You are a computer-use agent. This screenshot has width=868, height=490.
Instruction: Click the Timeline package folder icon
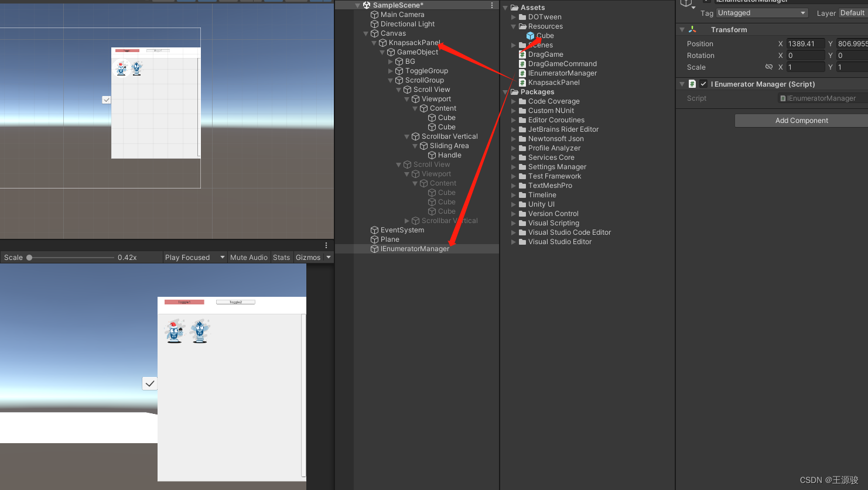pyautogui.click(x=522, y=195)
